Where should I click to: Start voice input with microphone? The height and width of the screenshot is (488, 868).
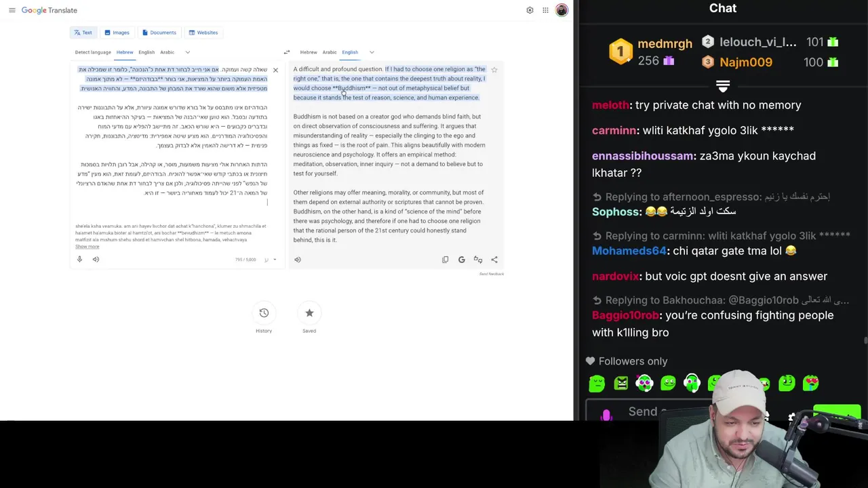[79, 260]
